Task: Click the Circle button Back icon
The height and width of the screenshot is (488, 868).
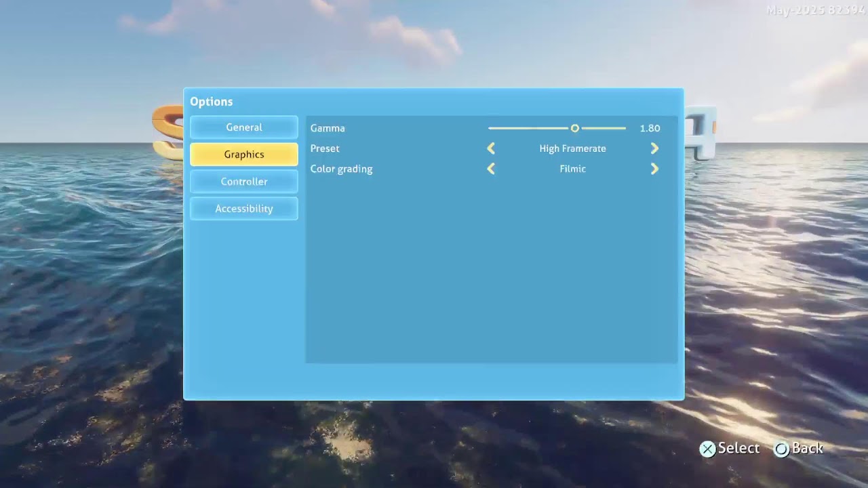Action: (x=782, y=449)
